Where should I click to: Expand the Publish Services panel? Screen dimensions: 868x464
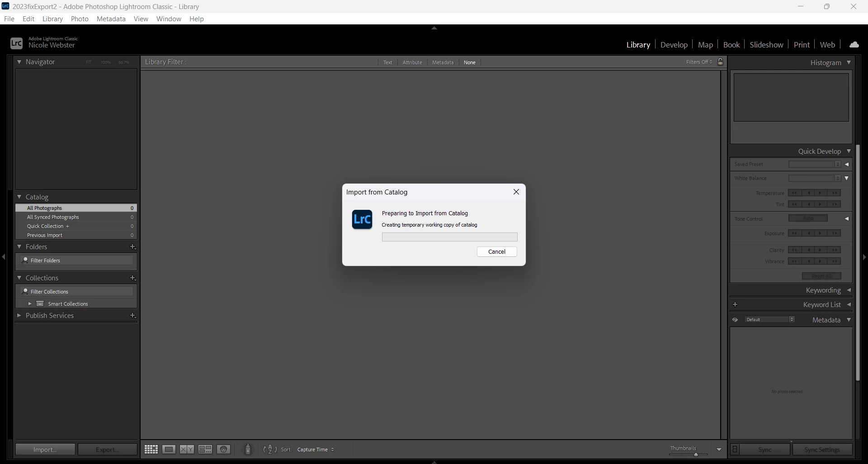[x=19, y=315]
